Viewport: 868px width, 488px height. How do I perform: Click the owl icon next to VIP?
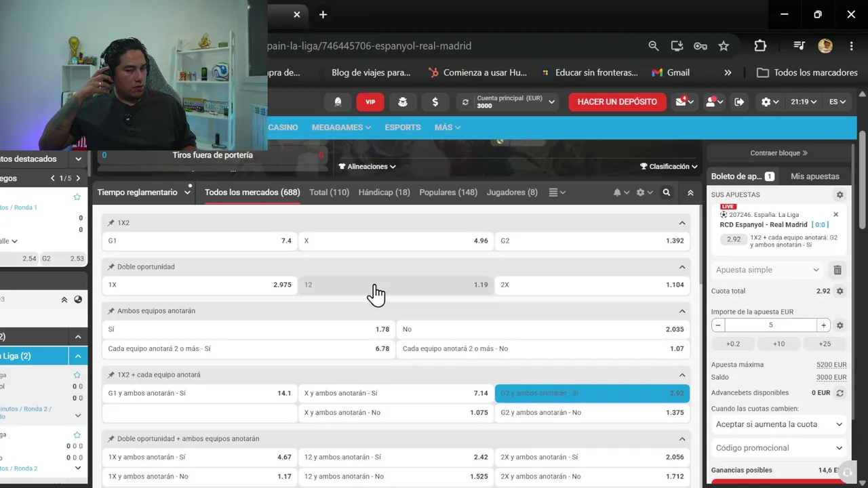point(403,102)
